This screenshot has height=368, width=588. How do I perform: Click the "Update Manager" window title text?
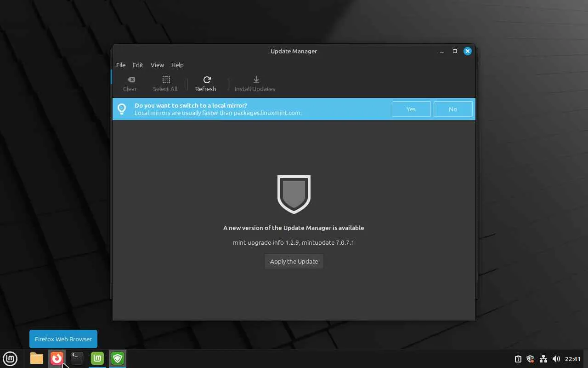294,51
